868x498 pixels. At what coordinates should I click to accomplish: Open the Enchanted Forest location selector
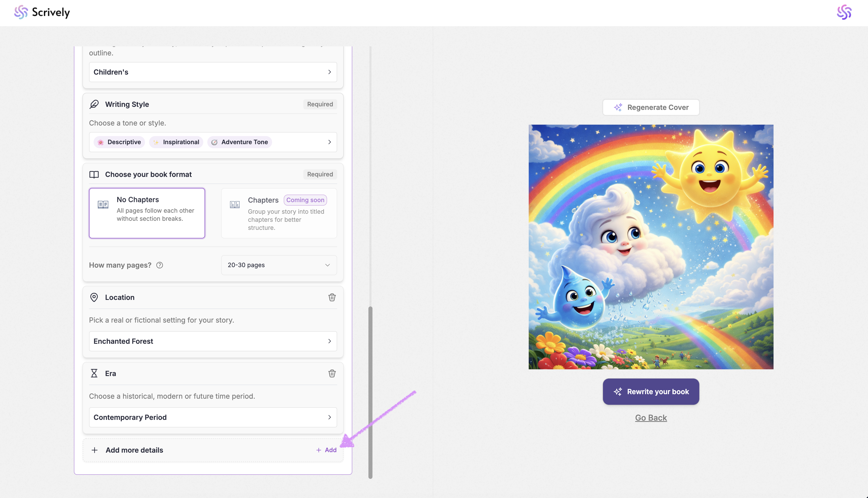click(x=213, y=341)
